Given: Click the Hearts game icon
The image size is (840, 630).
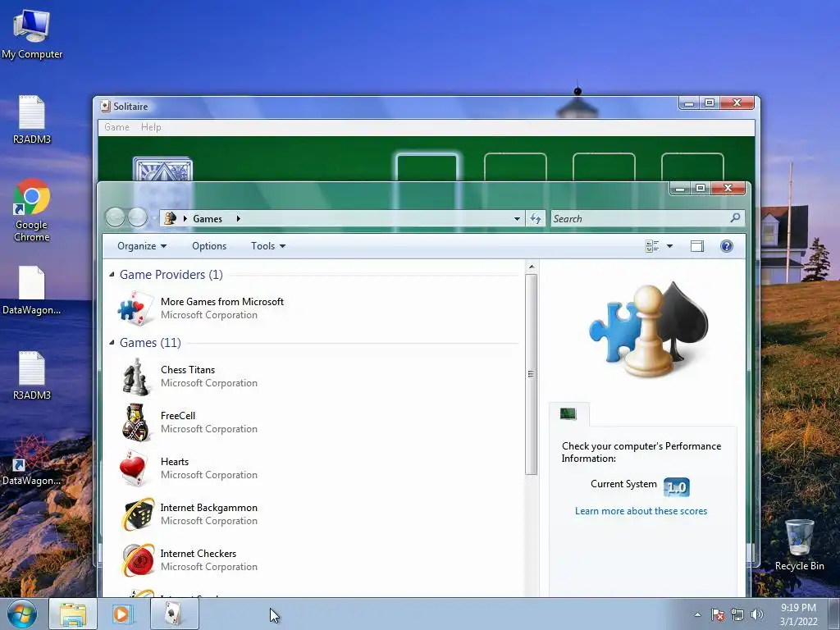Looking at the screenshot, I should pos(134,468).
